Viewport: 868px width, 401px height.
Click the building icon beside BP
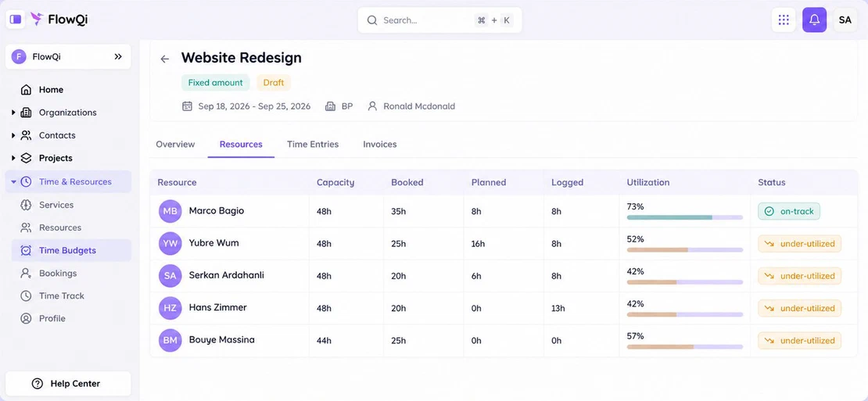pos(331,106)
